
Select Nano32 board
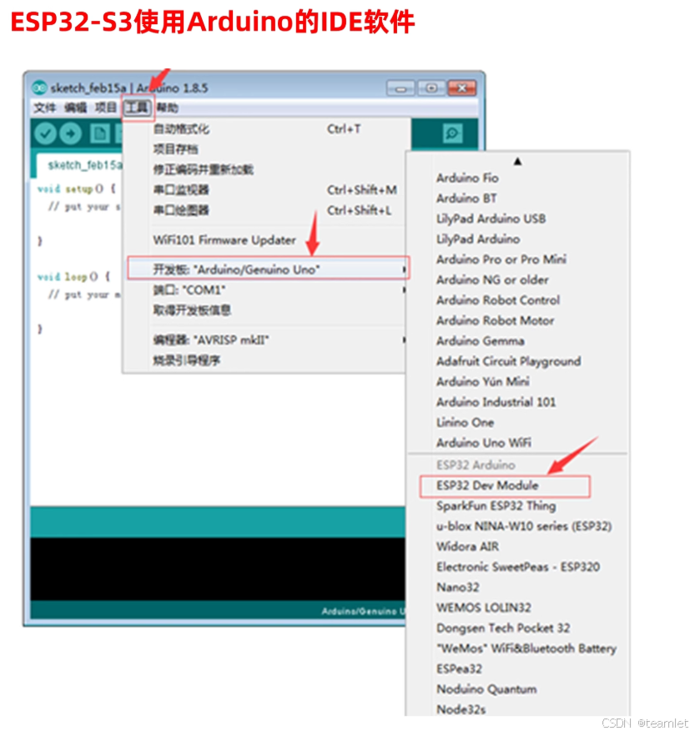coord(458,587)
